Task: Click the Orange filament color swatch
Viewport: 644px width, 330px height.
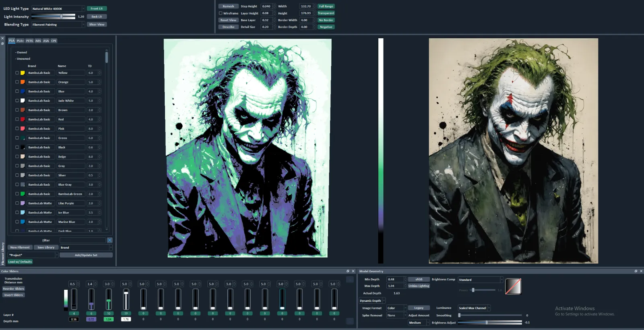Action: (23, 82)
